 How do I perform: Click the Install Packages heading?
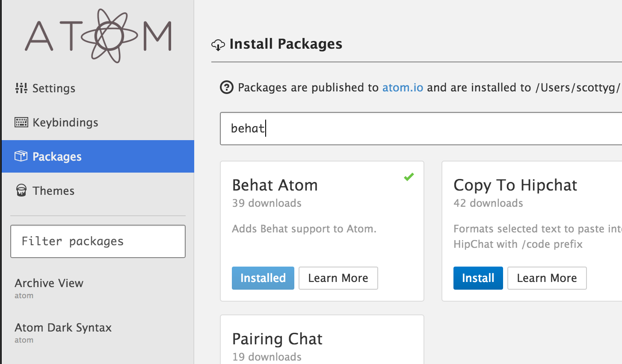click(x=286, y=44)
